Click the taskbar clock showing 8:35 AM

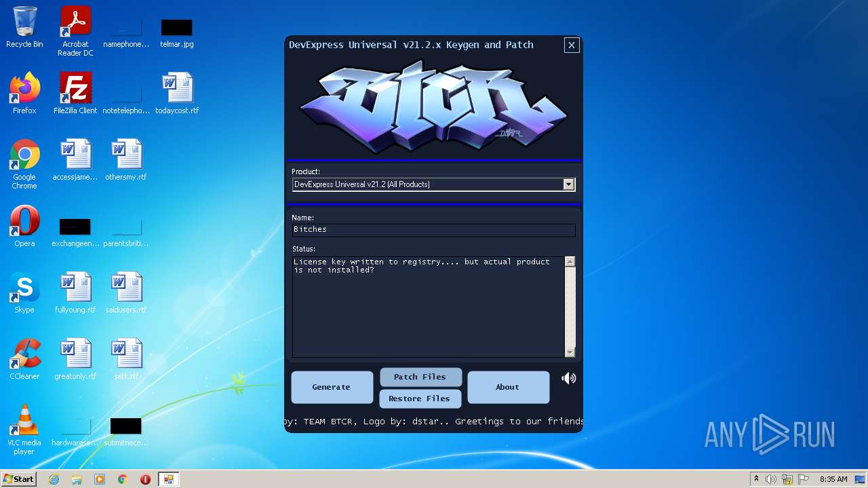pyautogui.click(x=833, y=479)
